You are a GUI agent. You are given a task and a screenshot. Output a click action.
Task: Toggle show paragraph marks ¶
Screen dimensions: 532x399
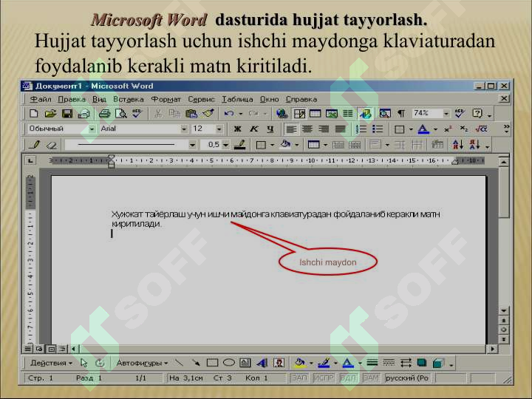click(401, 114)
